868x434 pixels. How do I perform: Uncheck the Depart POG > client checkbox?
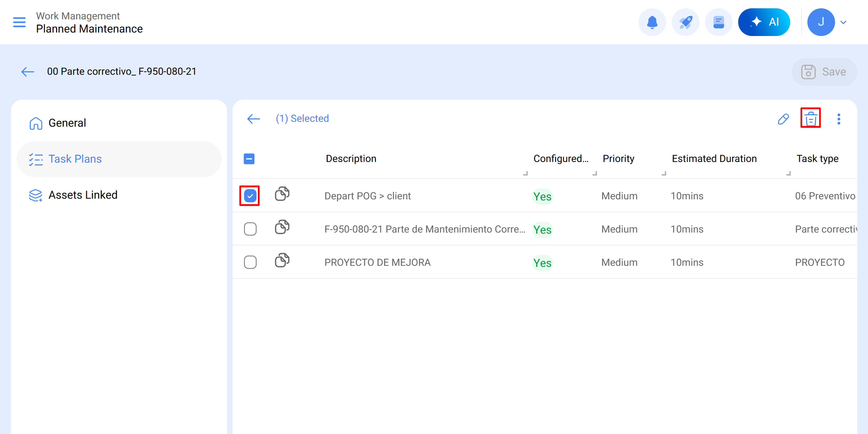(x=250, y=196)
